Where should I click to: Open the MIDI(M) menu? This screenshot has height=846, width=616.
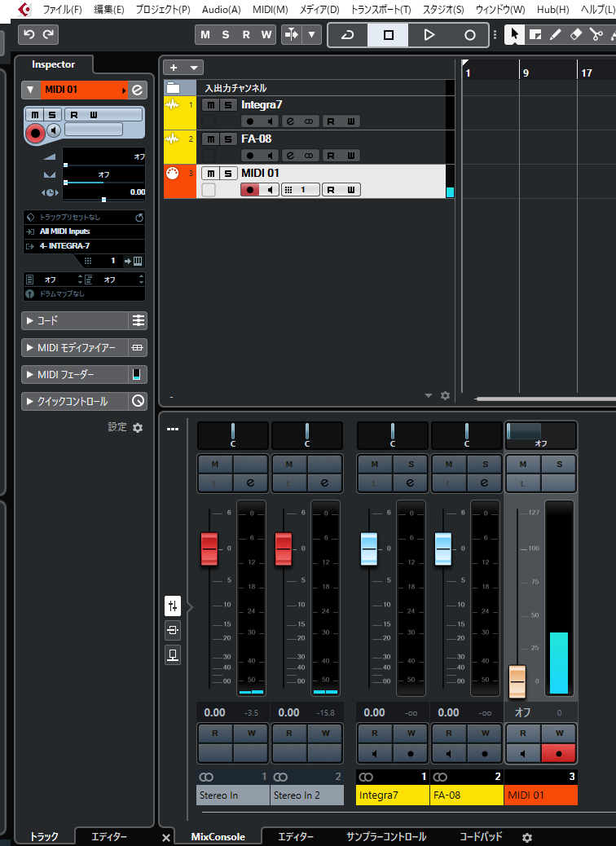pyautogui.click(x=271, y=9)
